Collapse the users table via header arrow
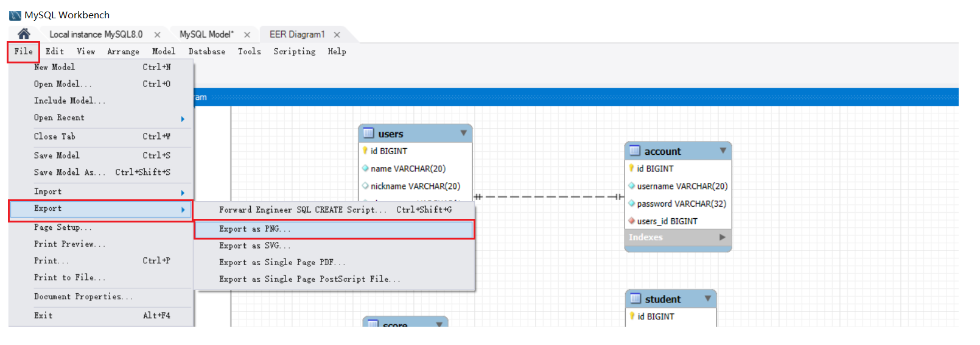The width and height of the screenshot is (980, 345). pos(464,133)
